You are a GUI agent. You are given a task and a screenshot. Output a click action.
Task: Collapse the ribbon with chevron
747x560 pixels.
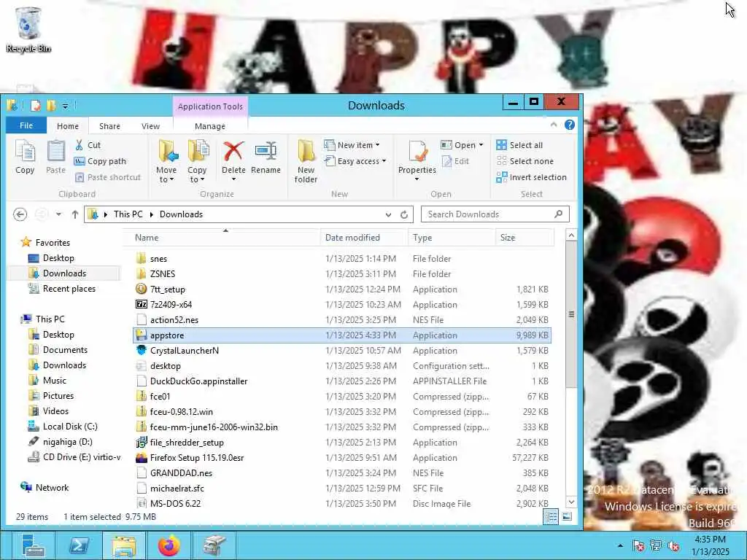click(554, 125)
